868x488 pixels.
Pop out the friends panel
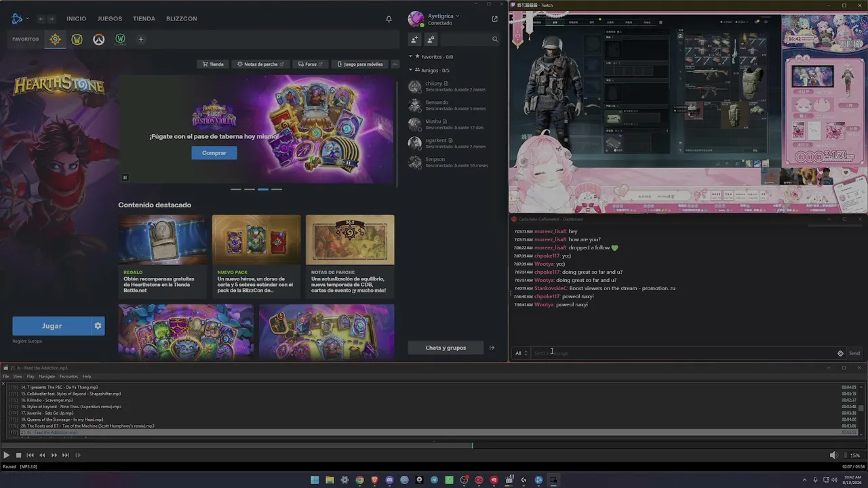pyautogui.click(x=494, y=19)
